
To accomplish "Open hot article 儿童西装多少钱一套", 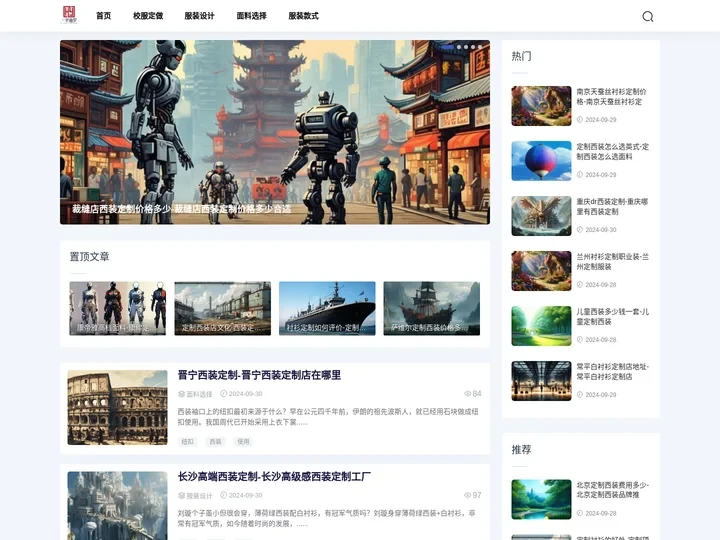I will pos(613,317).
